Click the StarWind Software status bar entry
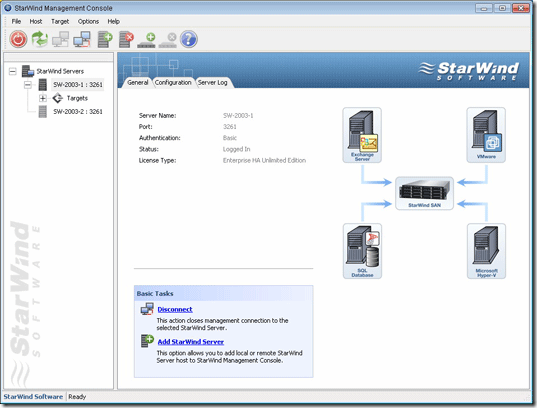Image resolution: width=537 pixels, height=408 pixels. 33,396
